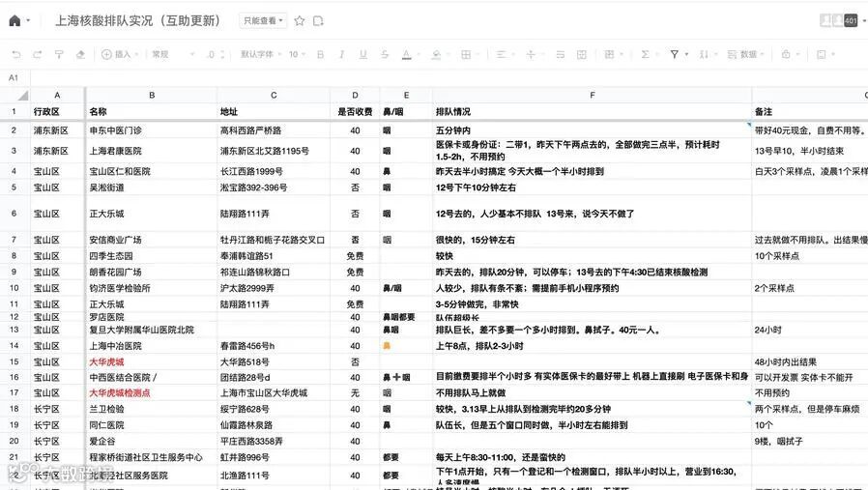Open the 插入 insert menu
Viewport: 868px width, 490px height.
119,54
